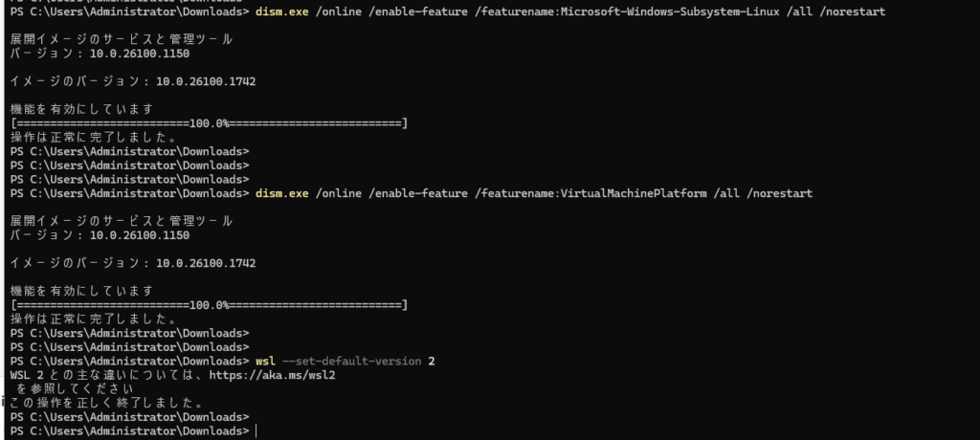Image resolution: width=980 pixels, height=440 pixels.
Task: Click the text を参照してください
Action: tap(77, 389)
